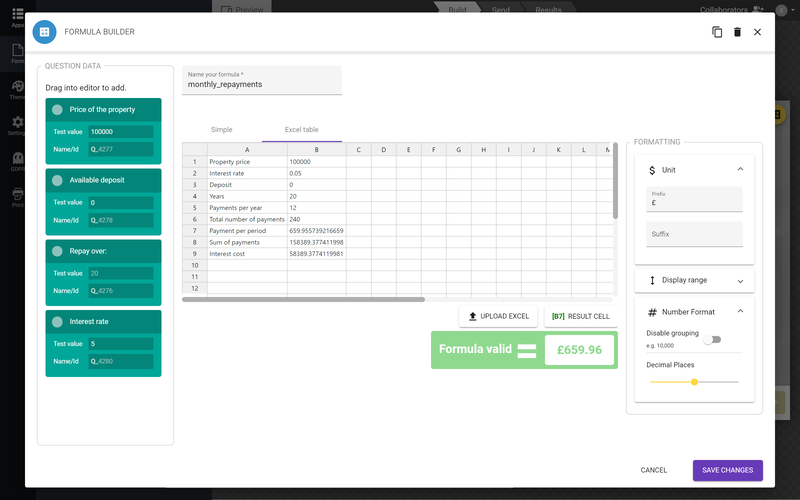Select cell B7 with 659.955739216659
Screen dimensions: 800x500
coord(317,231)
